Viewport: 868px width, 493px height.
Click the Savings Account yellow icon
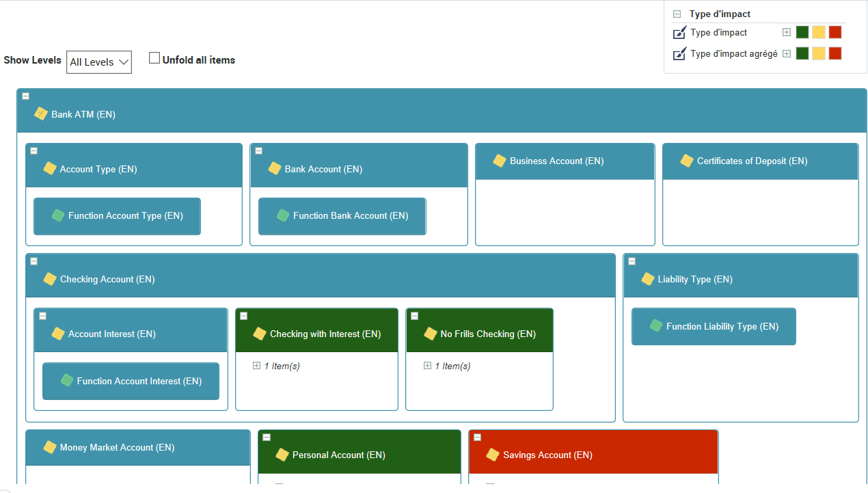coord(493,455)
